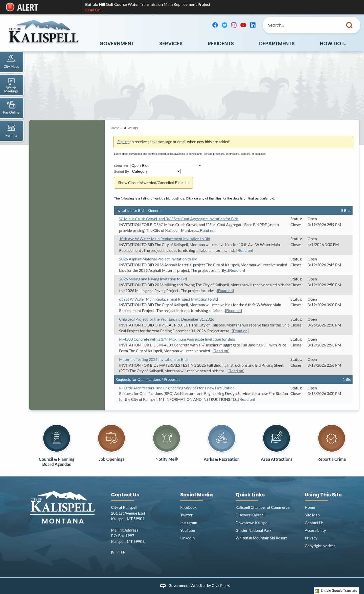Click the Job Openings briefcase icon
364x594 pixels.
(111, 438)
